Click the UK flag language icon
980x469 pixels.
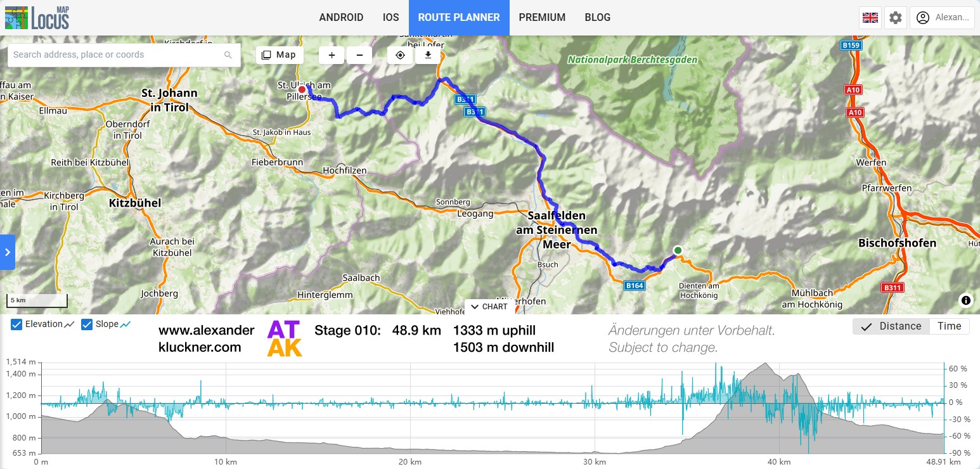pyautogui.click(x=870, y=18)
